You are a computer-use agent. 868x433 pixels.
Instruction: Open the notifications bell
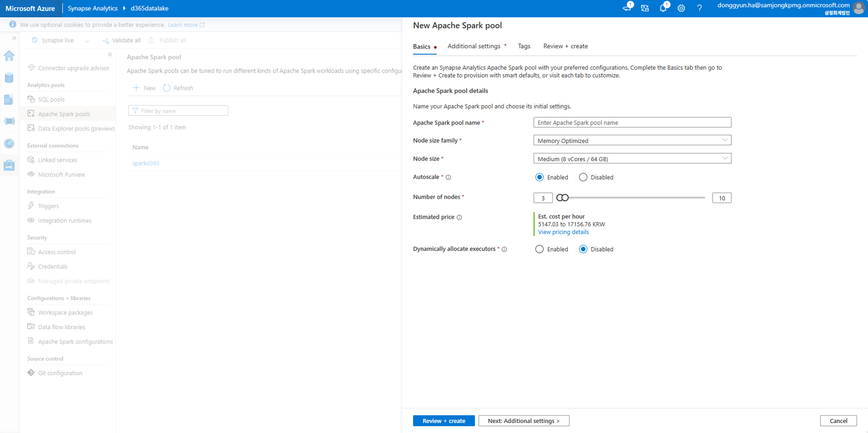(x=663, y=8)
